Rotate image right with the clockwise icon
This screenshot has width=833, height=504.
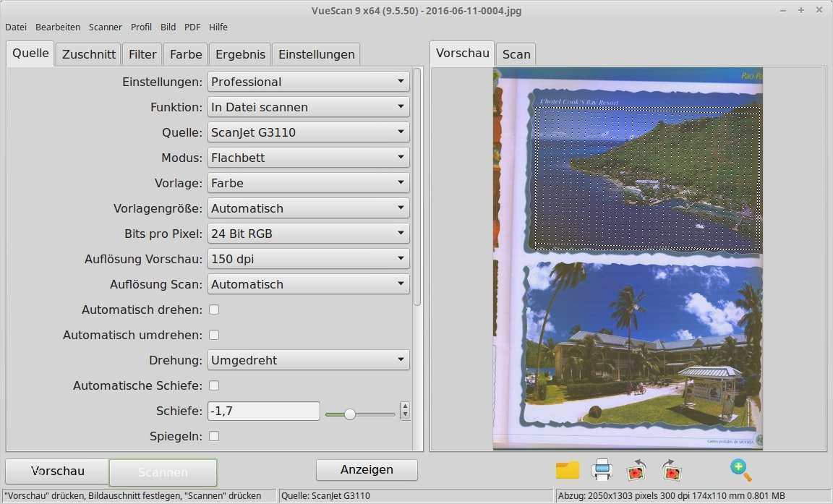point(672,470)
